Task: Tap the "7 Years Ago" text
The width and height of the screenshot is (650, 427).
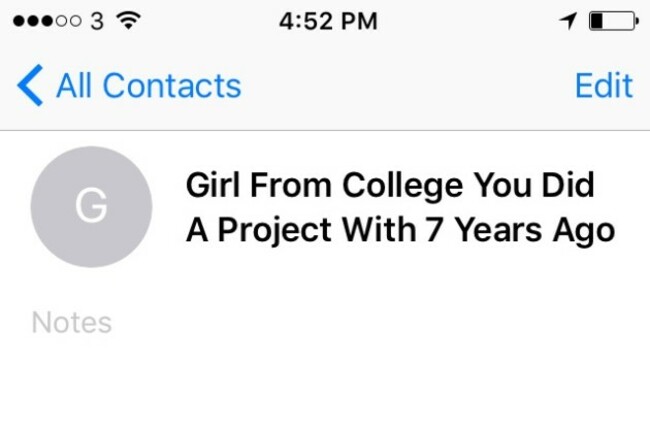Action: click(520, 230)
